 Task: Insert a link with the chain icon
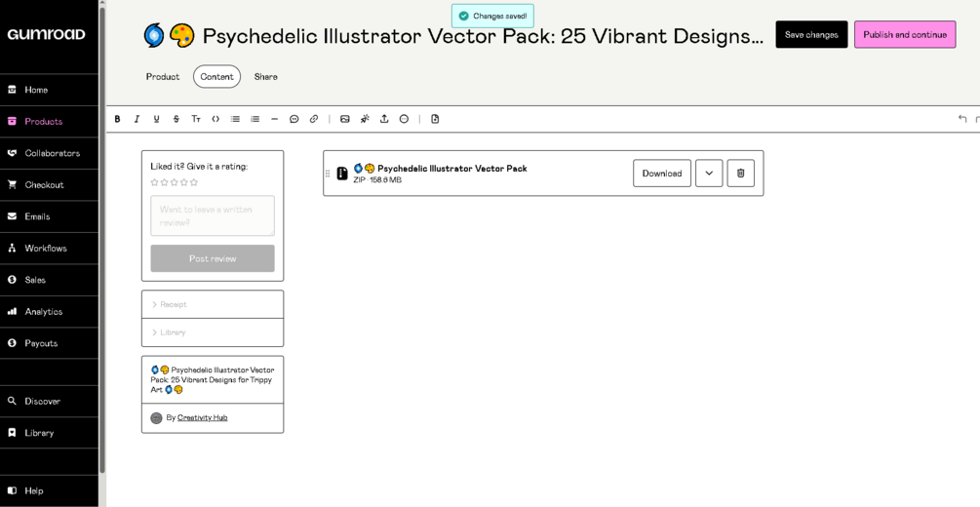pyautogui.click(x=314, y=119)
